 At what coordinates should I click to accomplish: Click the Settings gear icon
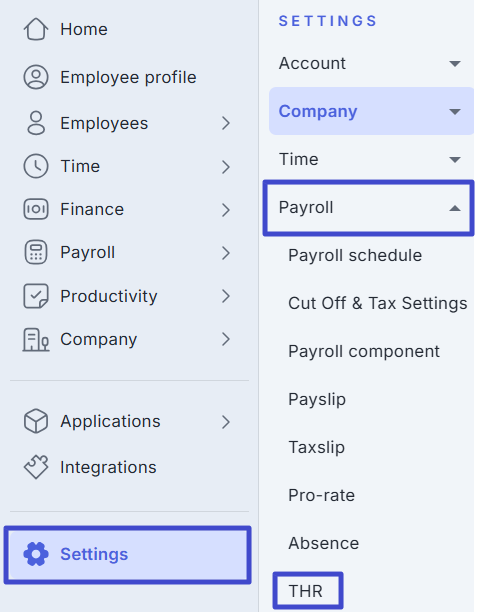36,554
